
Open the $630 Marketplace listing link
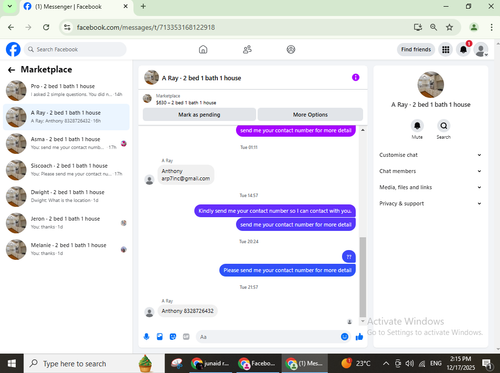[186, 103]
